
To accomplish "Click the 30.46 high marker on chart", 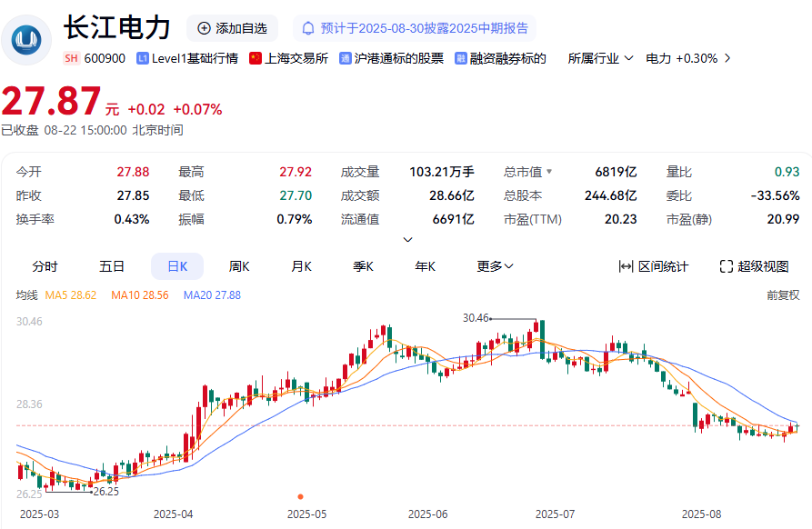I will pos(476,318).
